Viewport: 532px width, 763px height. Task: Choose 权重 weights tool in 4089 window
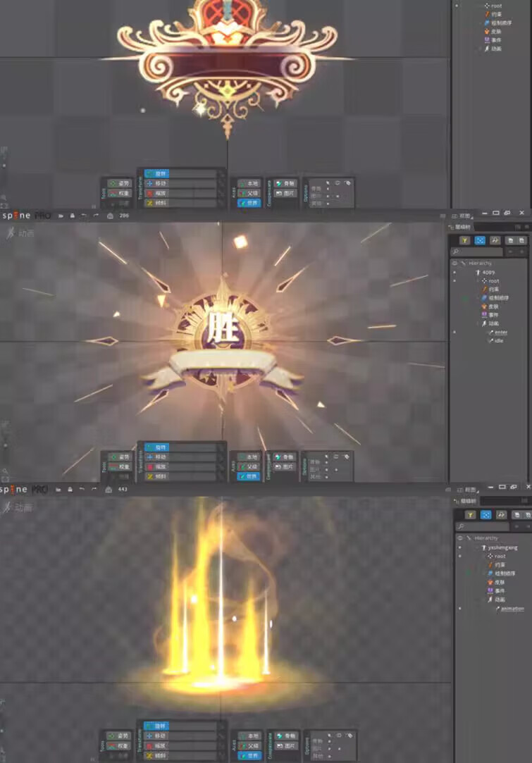point(120,466)
